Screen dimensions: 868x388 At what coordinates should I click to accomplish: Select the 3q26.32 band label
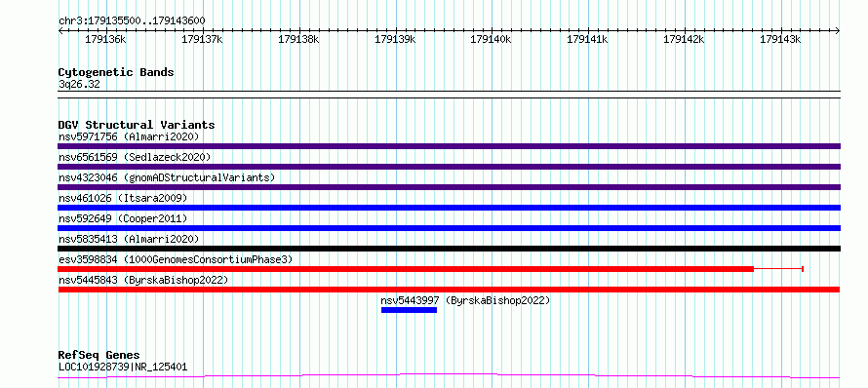[x=79, y=84]
